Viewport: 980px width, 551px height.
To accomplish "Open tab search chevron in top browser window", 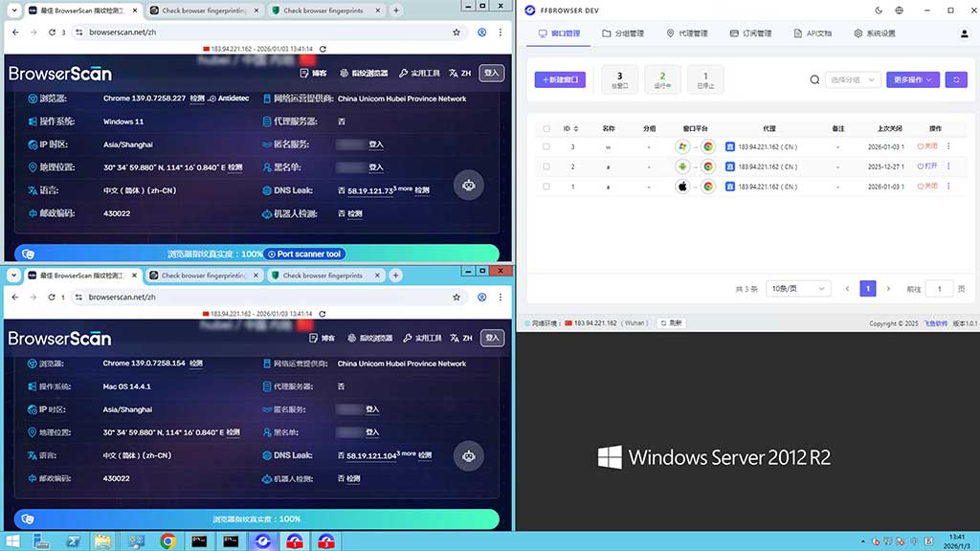I will click(13, 11).
